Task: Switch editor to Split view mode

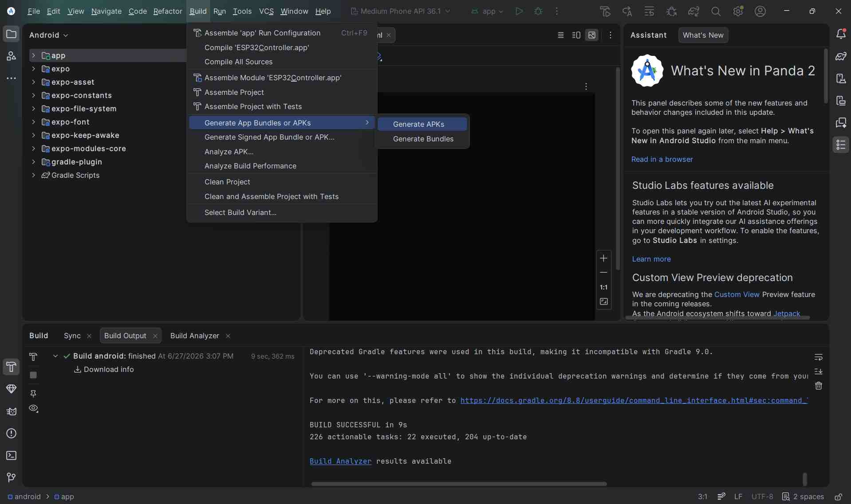Action: tap(576, 35)
